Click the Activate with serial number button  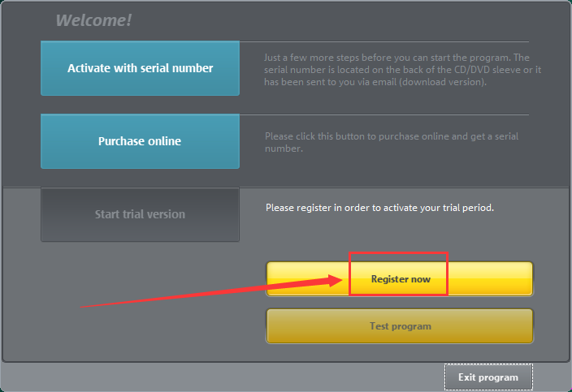(x=140, y=68)
